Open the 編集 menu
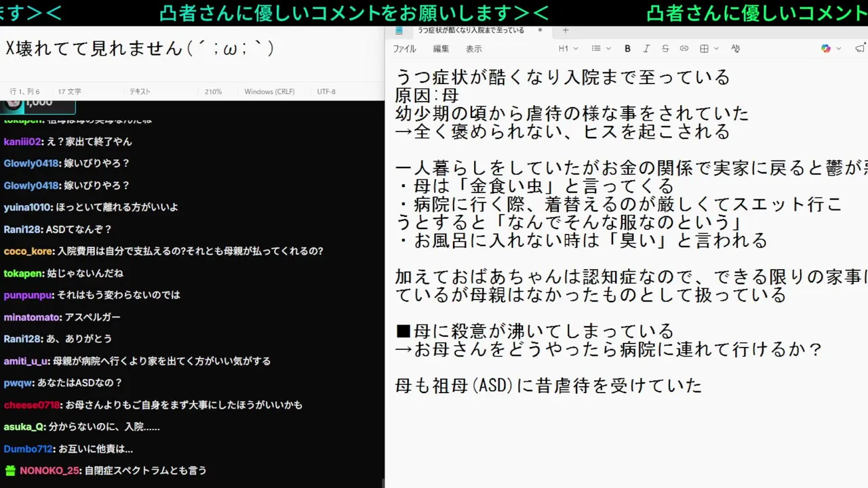This screenshot has width=868, height=488. 441,49
